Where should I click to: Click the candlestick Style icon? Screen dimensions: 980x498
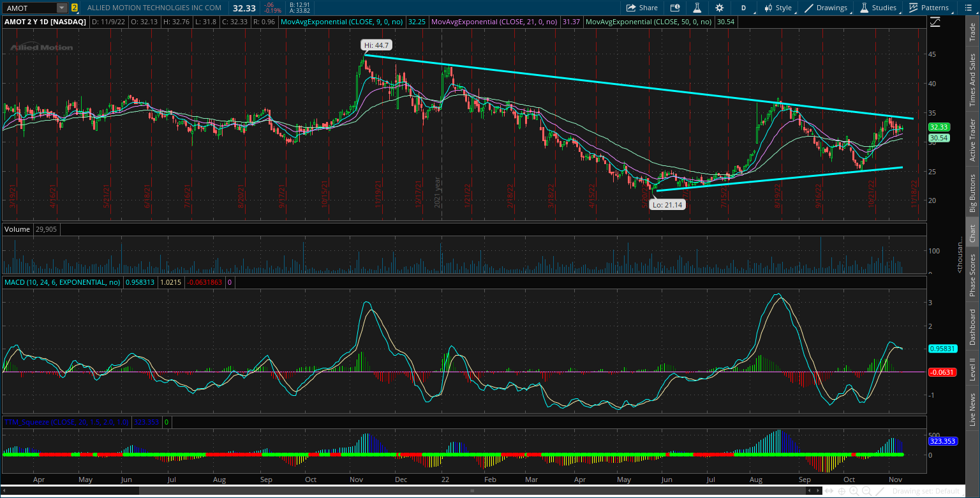(x=768, y=8)
